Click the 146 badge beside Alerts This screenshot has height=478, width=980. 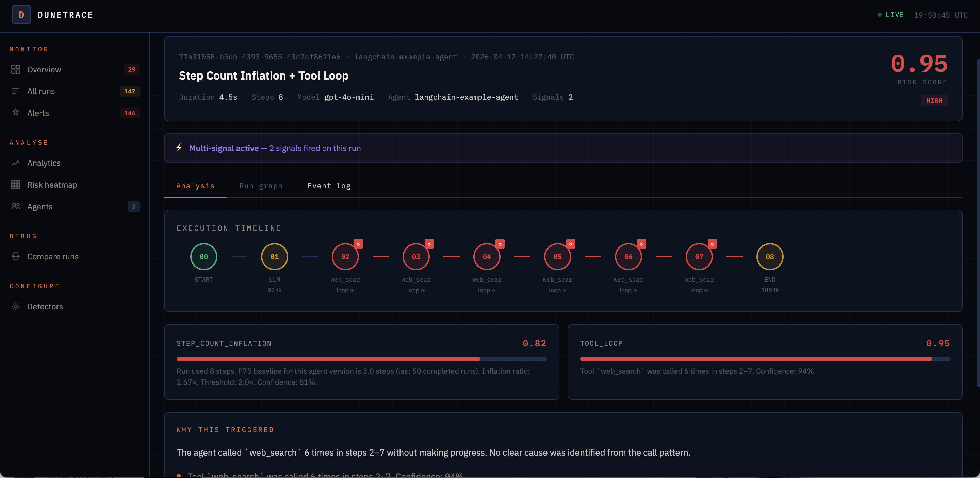[x=130, y=113]
